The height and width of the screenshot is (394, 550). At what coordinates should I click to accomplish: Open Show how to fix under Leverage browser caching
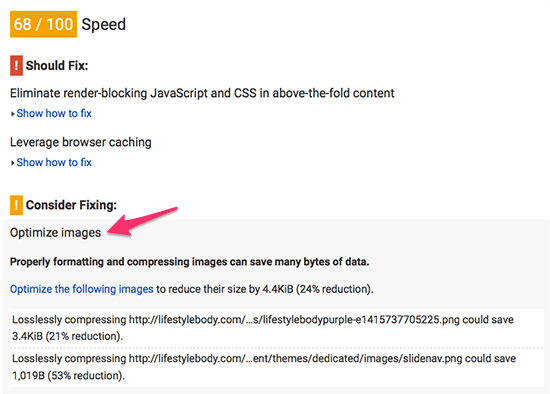[54, 162]
